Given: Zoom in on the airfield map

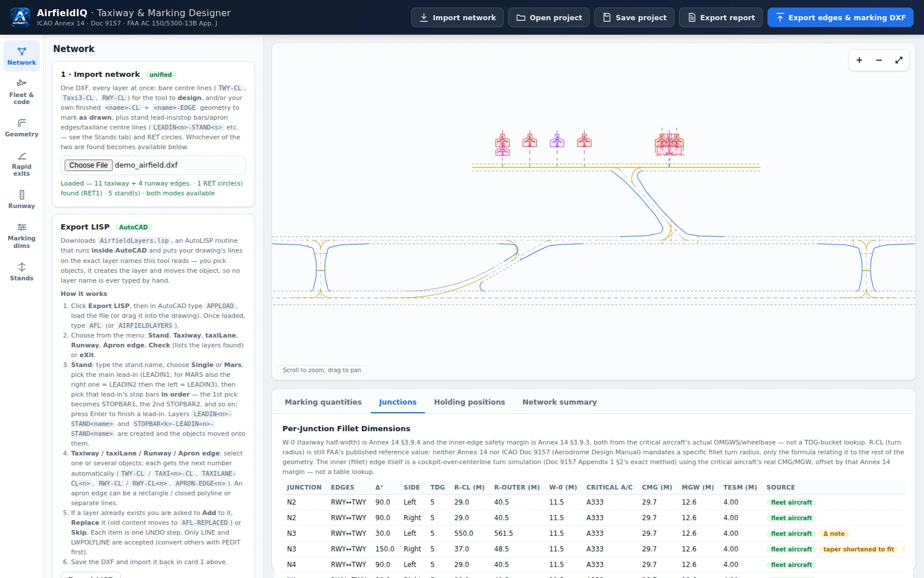Looking at the screenshot, I should click(x=859, y=60).
